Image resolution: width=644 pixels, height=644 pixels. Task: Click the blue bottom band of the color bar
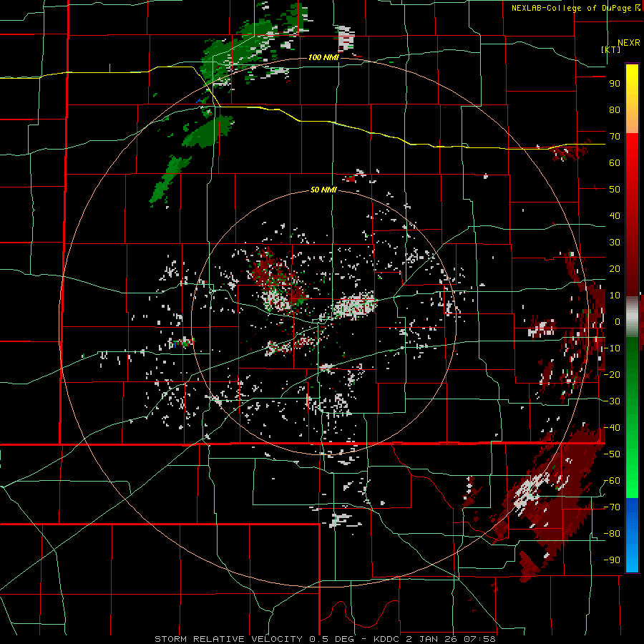coord(632,535)
